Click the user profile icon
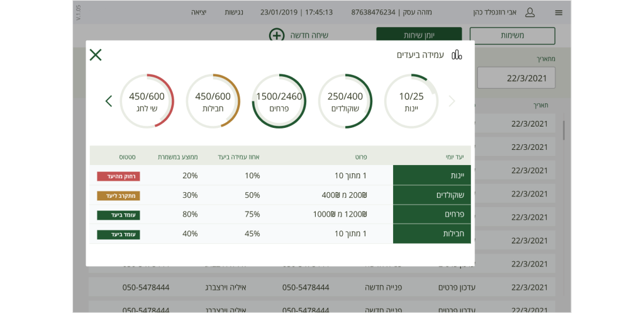 (530, 13)
